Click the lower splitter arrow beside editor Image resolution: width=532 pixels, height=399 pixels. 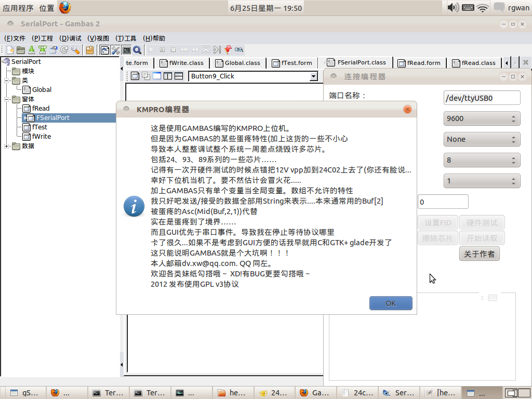click(122, 365)
